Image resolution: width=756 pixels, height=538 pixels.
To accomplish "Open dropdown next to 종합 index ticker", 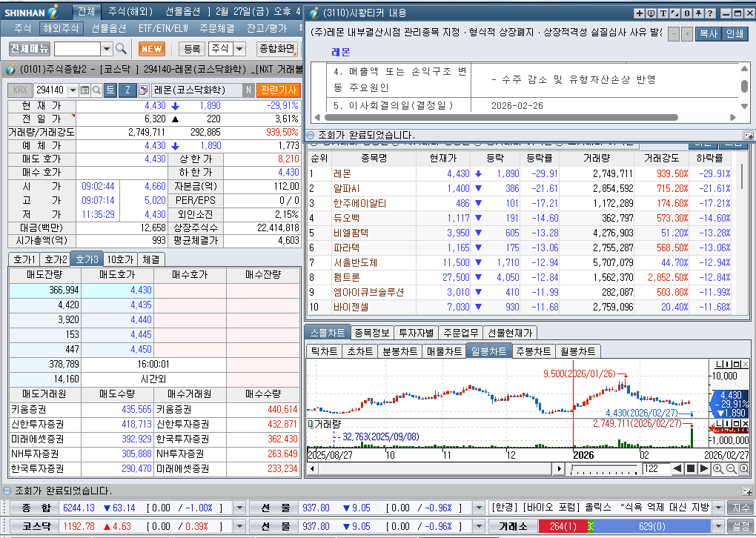I will click(x=239, y=508).
